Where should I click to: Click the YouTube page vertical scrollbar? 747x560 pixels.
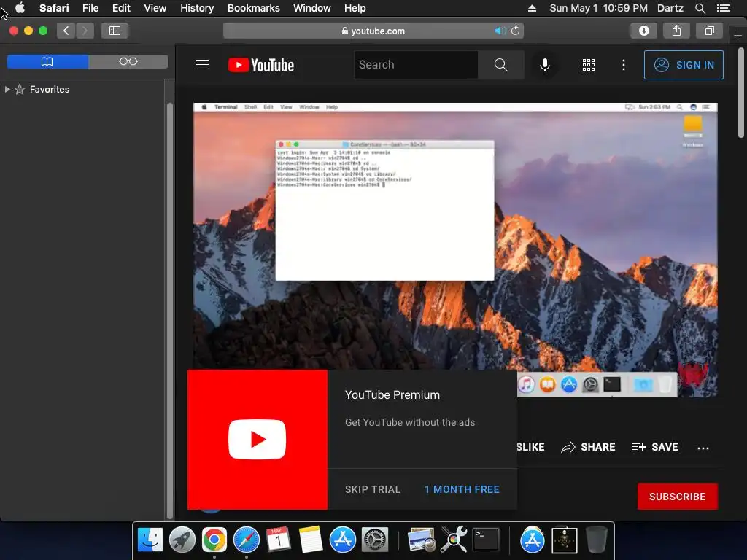tap(741, 91)
